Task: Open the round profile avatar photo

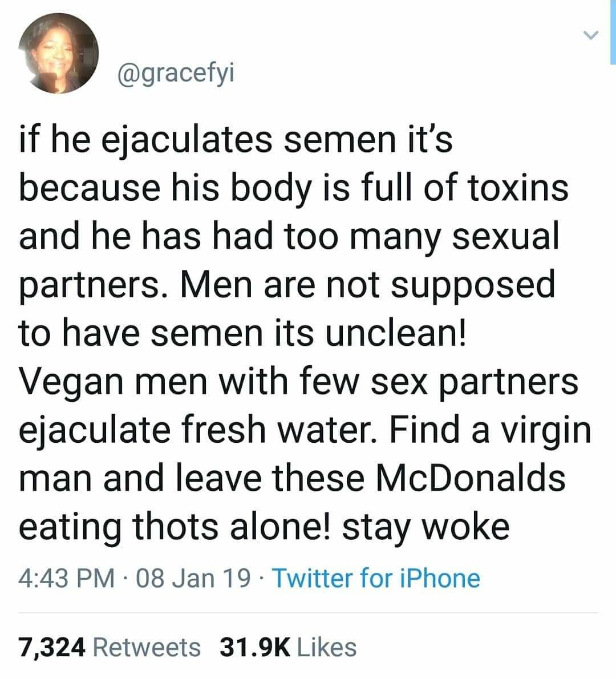Action: 59,53
